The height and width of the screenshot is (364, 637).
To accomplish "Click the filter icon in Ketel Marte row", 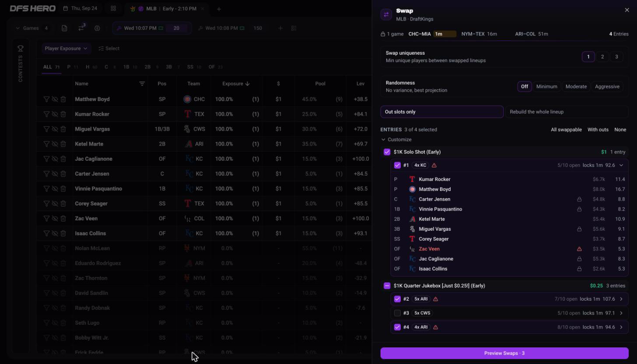I will click(46, 144).
